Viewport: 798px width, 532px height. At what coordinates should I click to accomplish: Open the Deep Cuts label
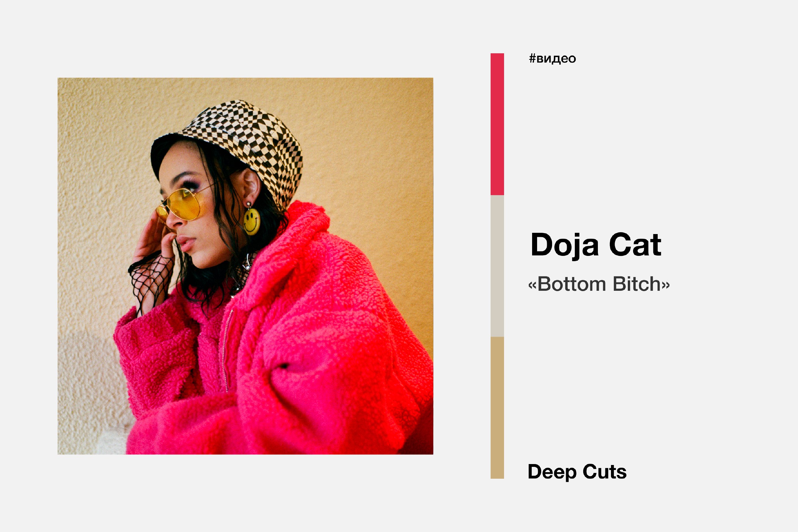click(577, 472)
